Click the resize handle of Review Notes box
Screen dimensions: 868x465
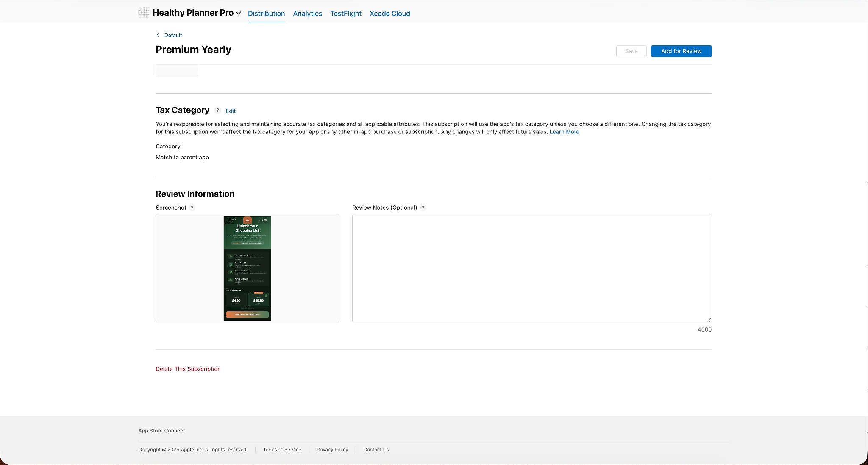(x=709, y=320)
